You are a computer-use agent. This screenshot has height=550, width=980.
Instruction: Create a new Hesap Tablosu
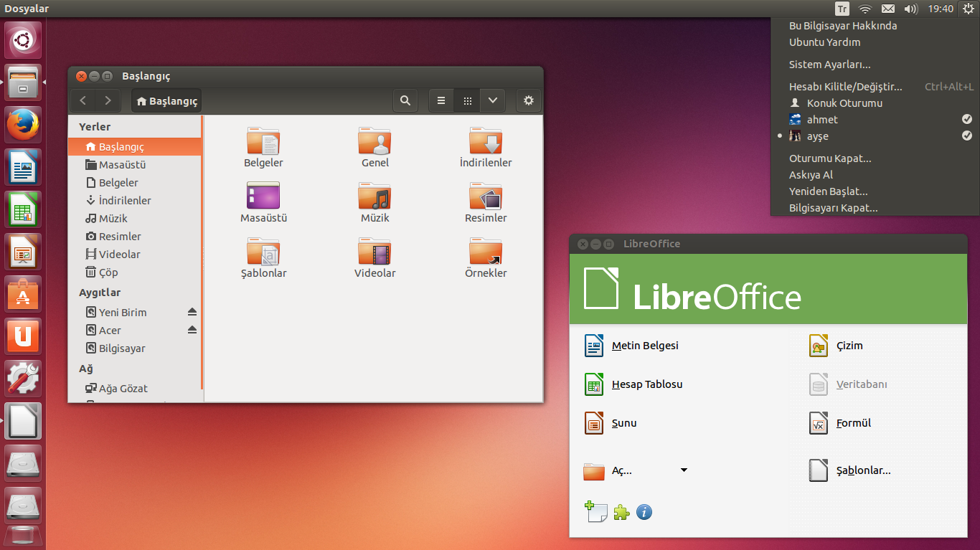coord(633,384)
